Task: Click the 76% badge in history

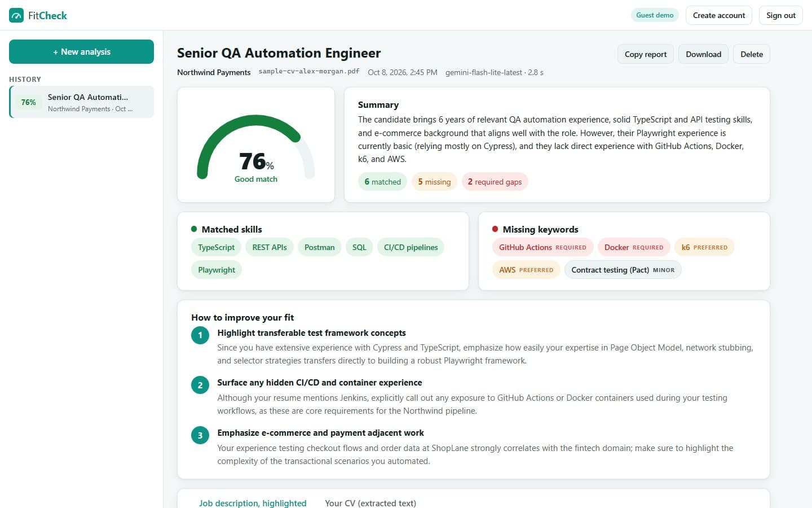Action: click(x=28, y=102)
